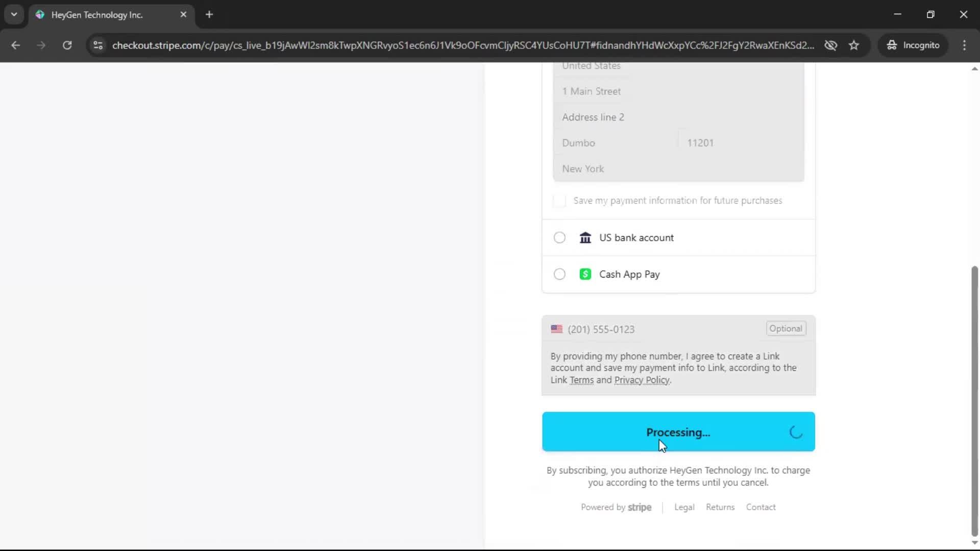Open a new browser tab

point(209,15)
